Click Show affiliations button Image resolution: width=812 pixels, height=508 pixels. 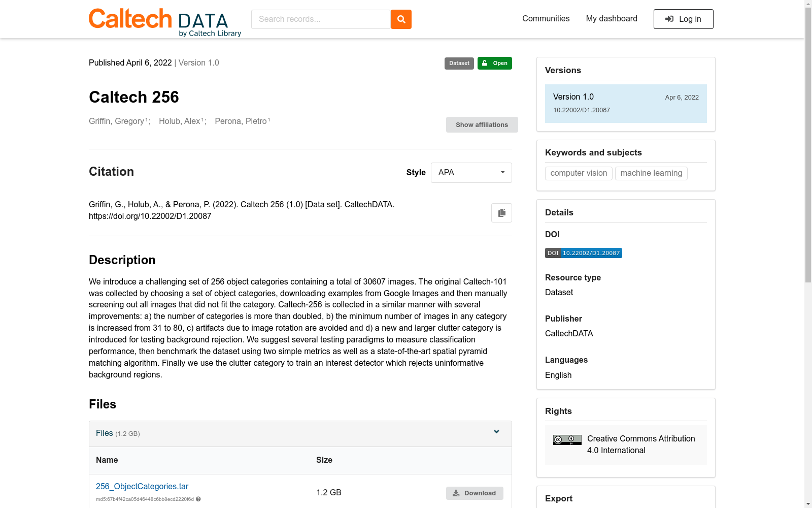pos(482,125)
